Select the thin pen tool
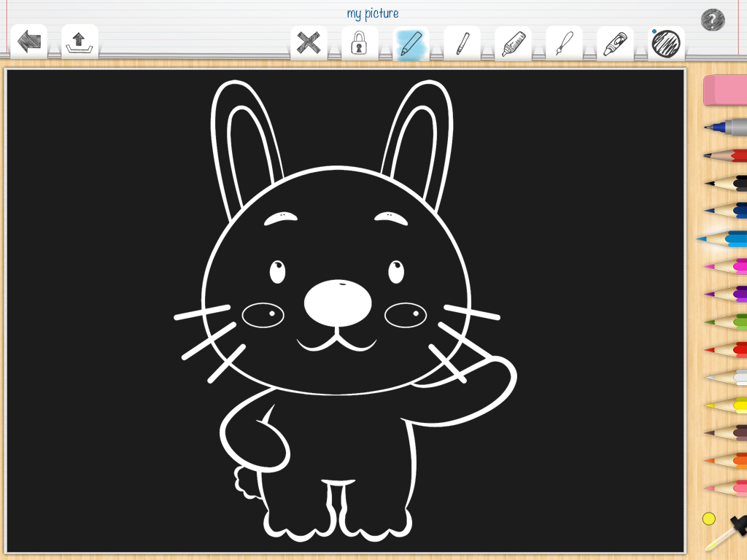 [x=462, y=44]
